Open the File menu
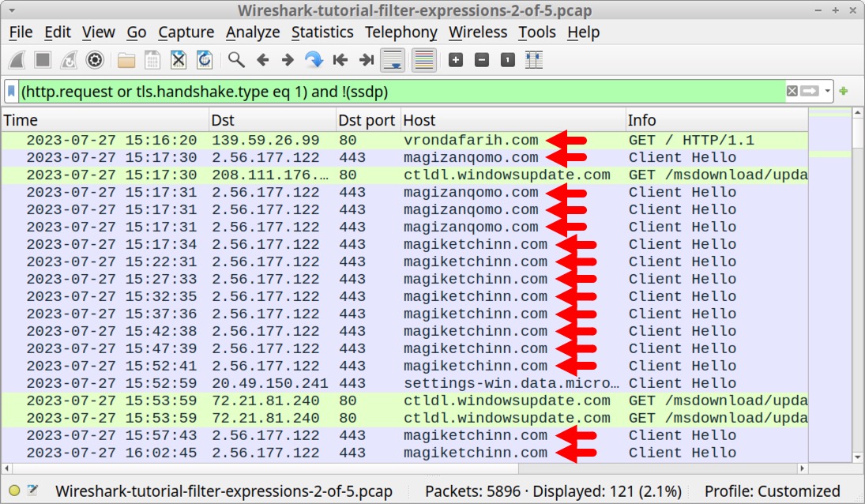The image size is (865, 504). [x=21, y=32]
